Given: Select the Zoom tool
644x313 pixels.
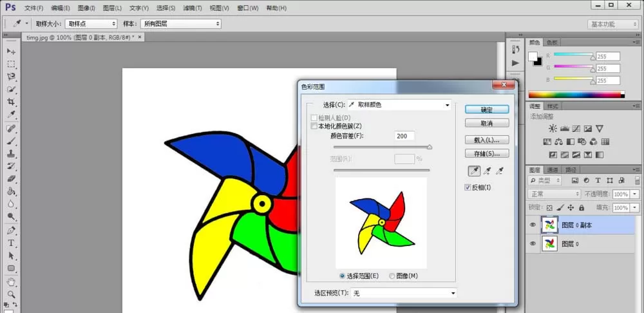Looking at the screenshot, I should [11, 294].
